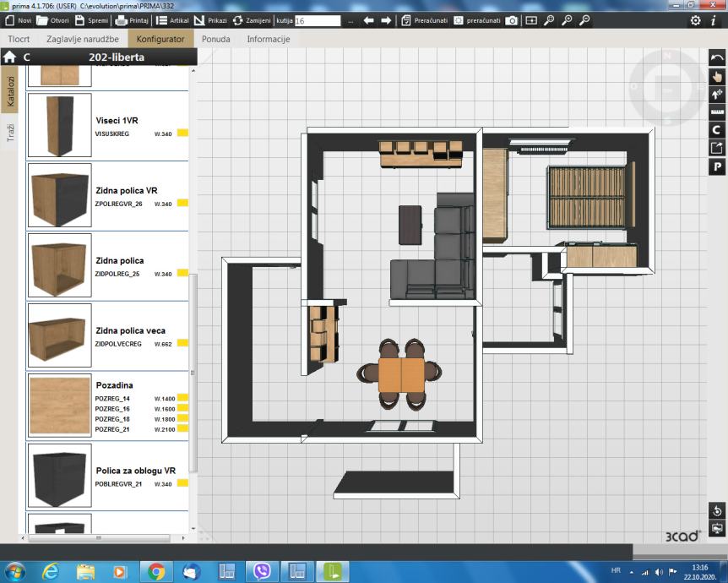Select Viseci 1VR thumbnail
This screenshot has height=583, width=728.
(59, 125)
